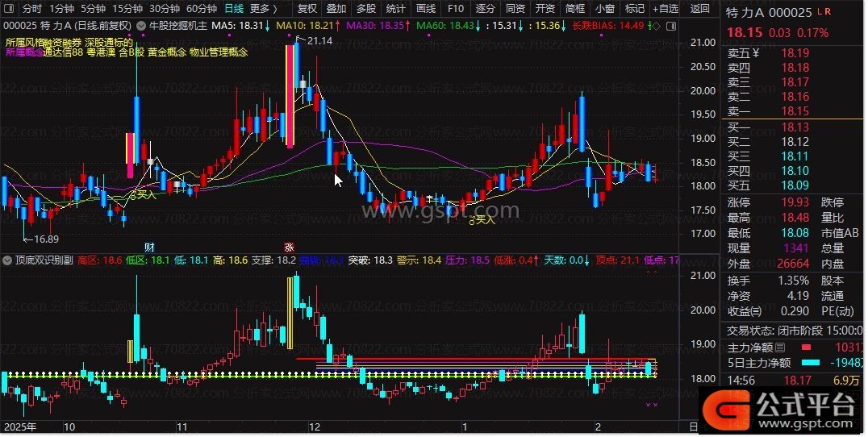Toggle the 小窗 small window mode
The height and width of the screenshot is (437, 868).
(604, 9)
